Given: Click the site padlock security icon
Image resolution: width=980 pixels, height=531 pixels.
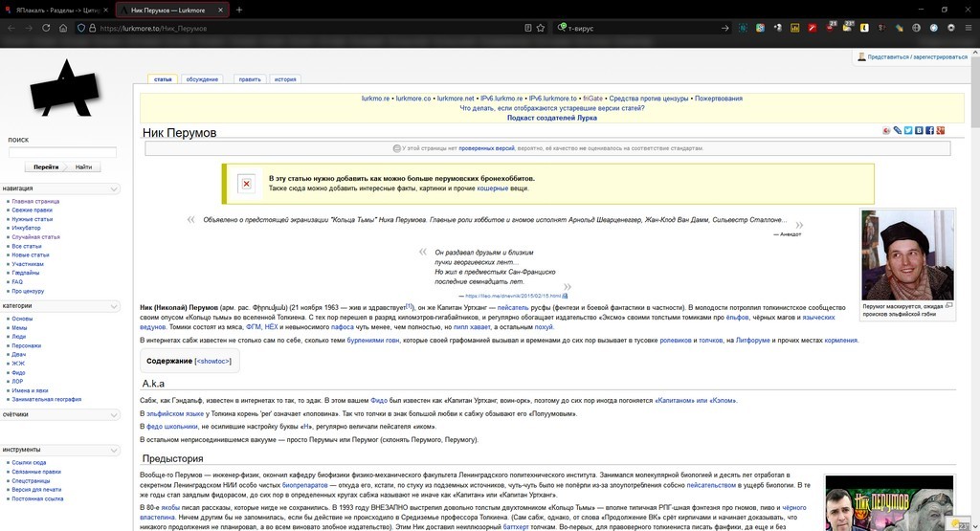Looking at the screenshot, I should (x=93, y=28).
